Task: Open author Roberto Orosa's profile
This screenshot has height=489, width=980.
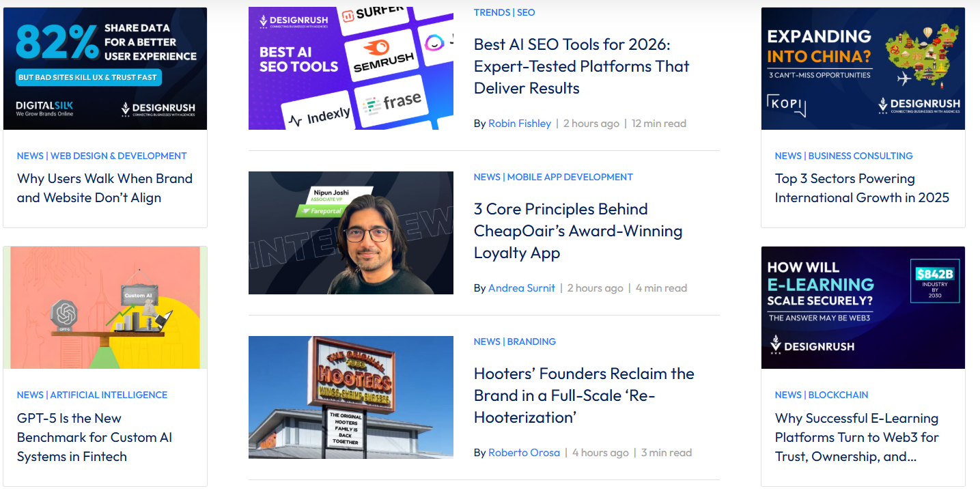Action: [x=524, y=453]
